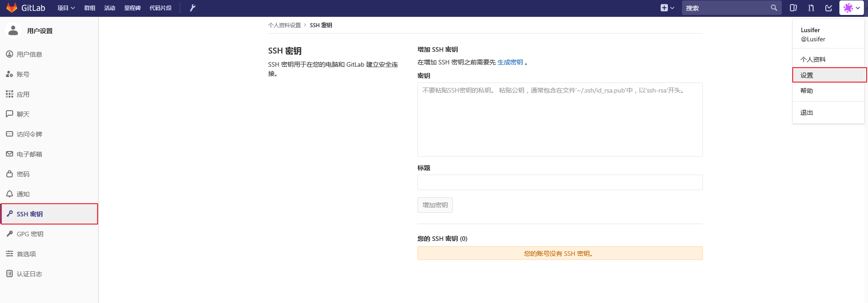Screen dimensions: 868x303
Task: Open the admin area wrench icon
Action: point(192,8)
